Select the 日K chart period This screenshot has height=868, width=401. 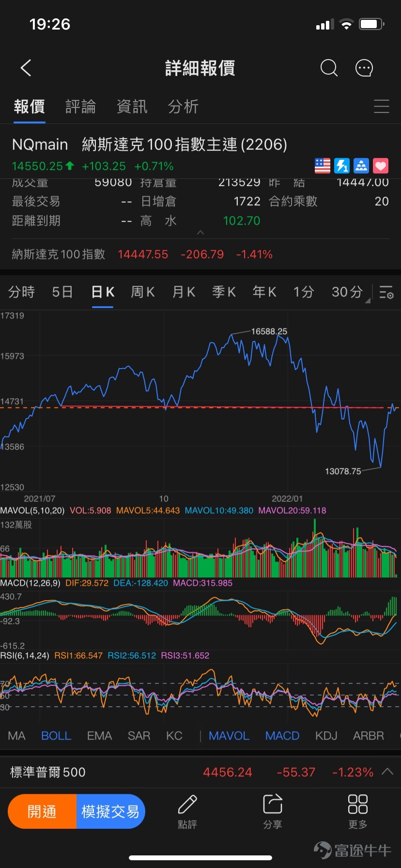click(x=103, y=292)
